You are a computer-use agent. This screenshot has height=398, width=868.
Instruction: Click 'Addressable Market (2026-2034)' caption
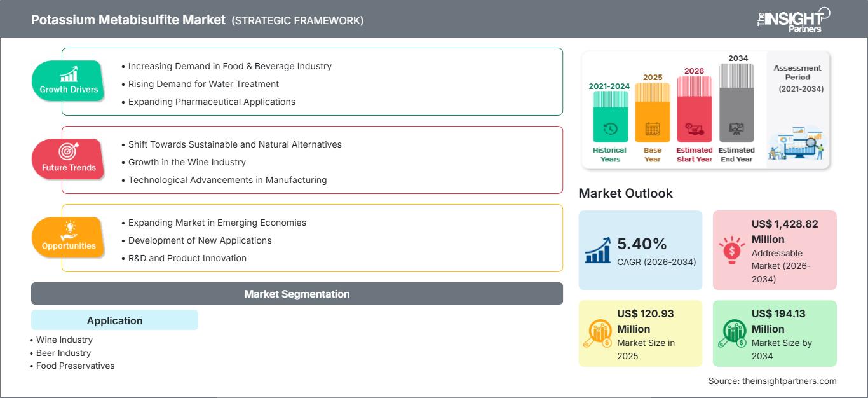click(781, 266)
